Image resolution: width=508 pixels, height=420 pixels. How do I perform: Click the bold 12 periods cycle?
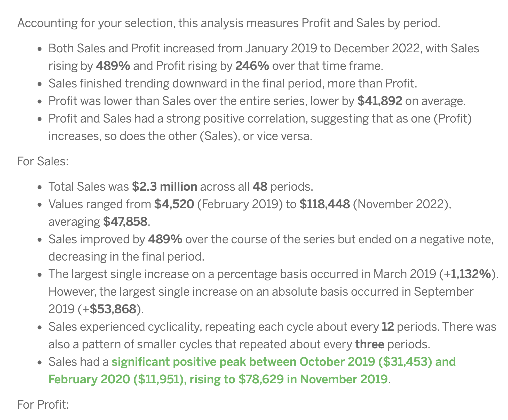click(388, 327)
